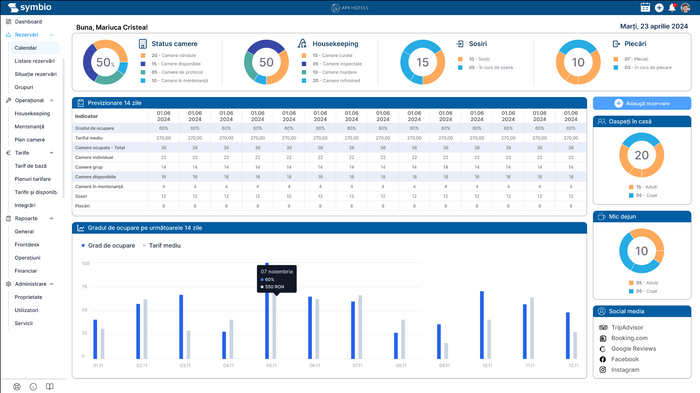The image size is (700, 393).
Task: Toggle the Grad de ocupare chart legend
Action: (108, 246)
